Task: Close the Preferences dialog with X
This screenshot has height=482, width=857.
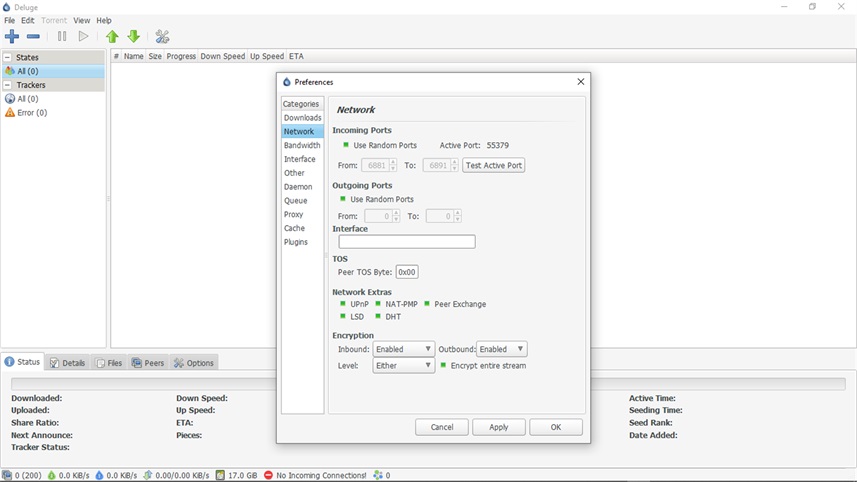Action: [x=580, y=81]
